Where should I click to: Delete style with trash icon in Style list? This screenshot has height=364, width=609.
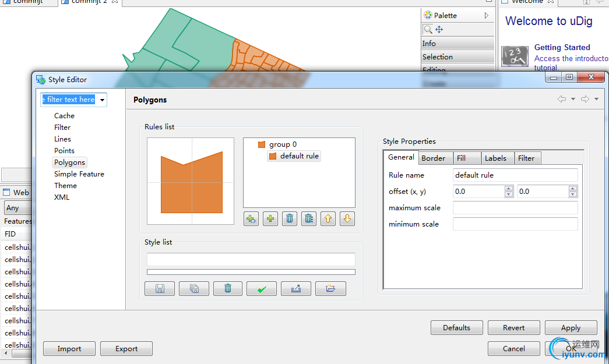pyautogui.click(x=228, y=289)
